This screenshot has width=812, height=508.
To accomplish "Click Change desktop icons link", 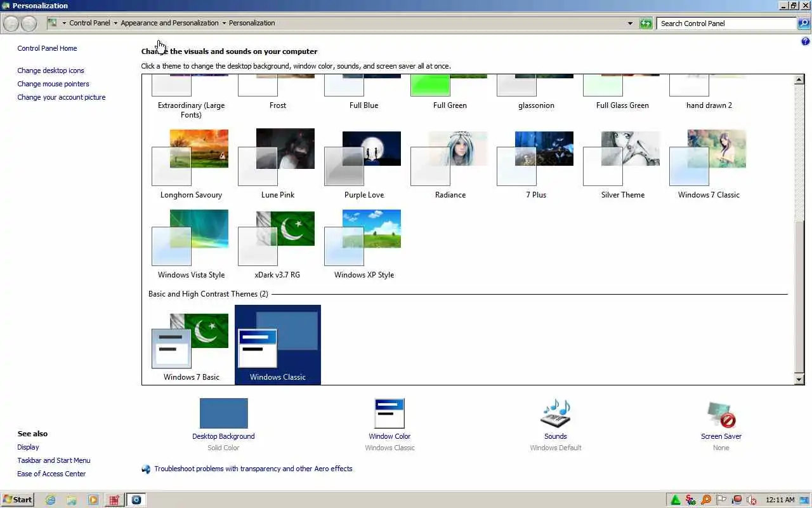I will click(x=51, y=70).
